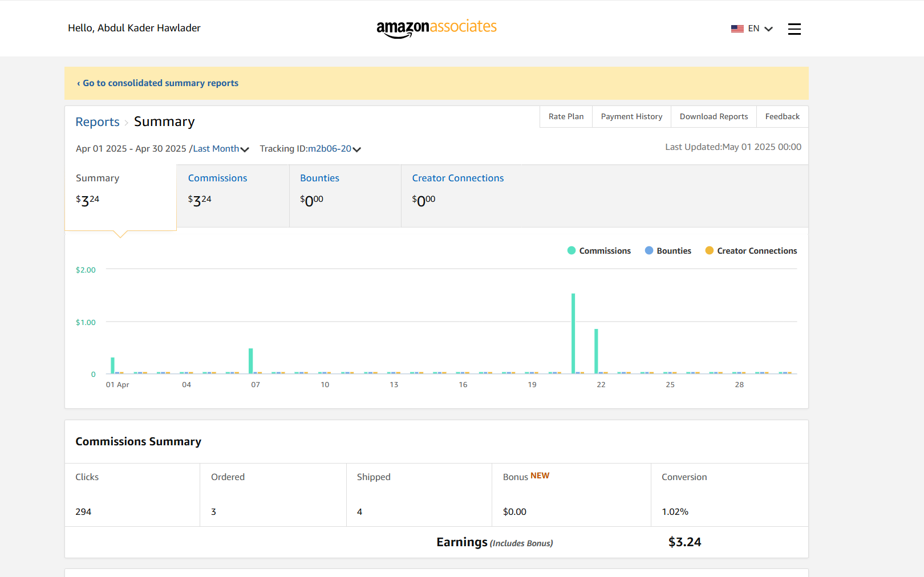Click the Summary page title text
The height and width of the screenshot is (577, 924).
click(164, 122)
